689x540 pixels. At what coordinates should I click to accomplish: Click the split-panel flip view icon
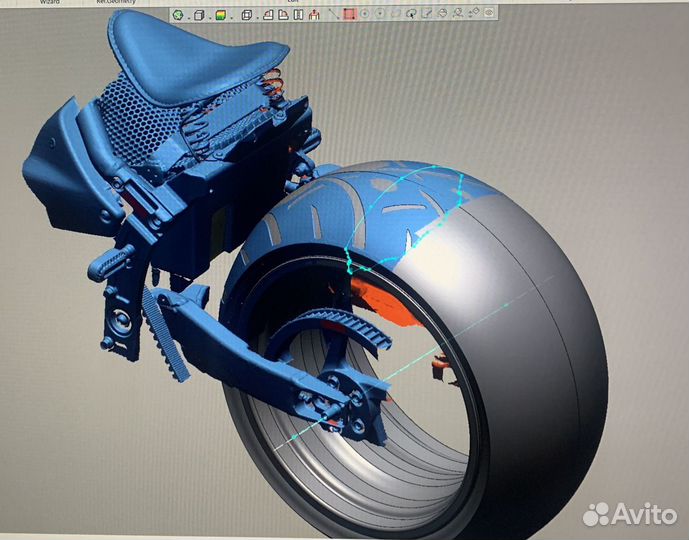[298, 15]
